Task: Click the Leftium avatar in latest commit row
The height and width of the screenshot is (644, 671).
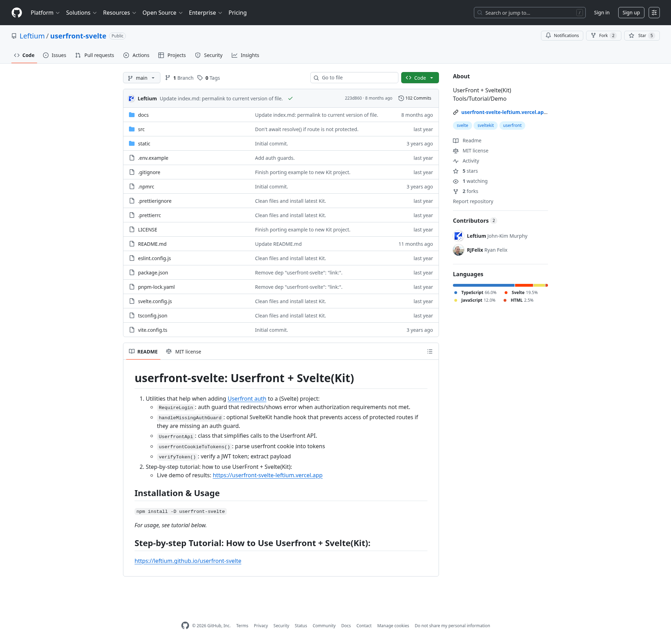Action: tap(132, 99)
